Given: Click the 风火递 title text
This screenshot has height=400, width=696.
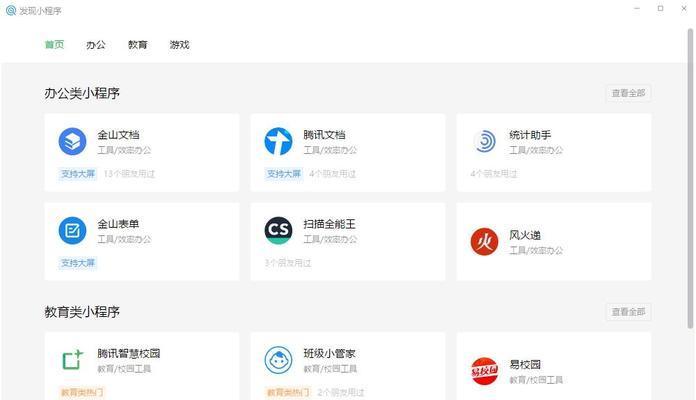Looking at the screenshot, I should tap(525, 235).
